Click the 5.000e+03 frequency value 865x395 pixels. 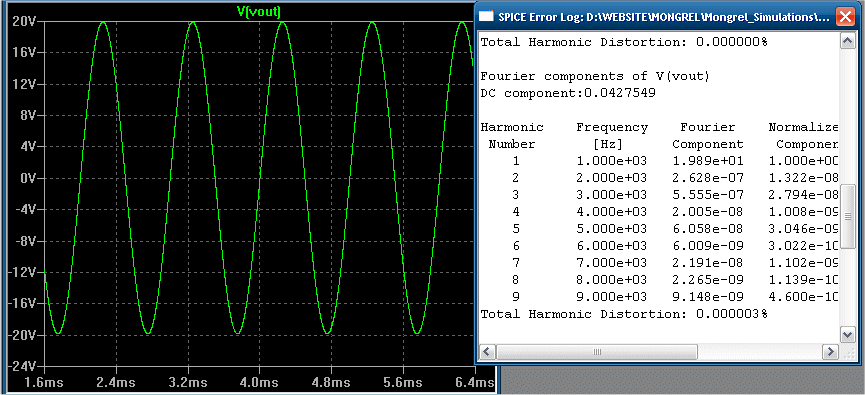(612, 229)
